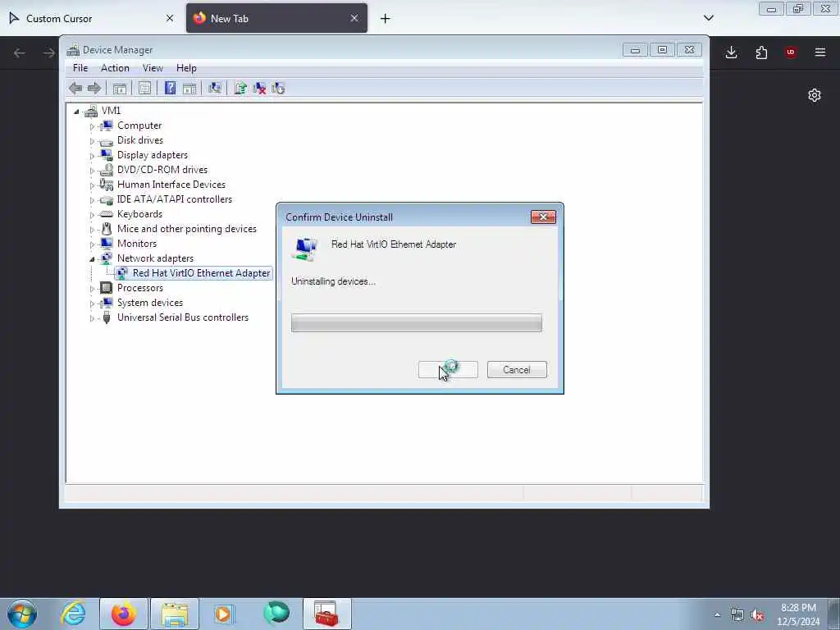This screenshot has height=630, width=840.
Task: Select Mice and other pointing devices
Action: tap(187, 229)
